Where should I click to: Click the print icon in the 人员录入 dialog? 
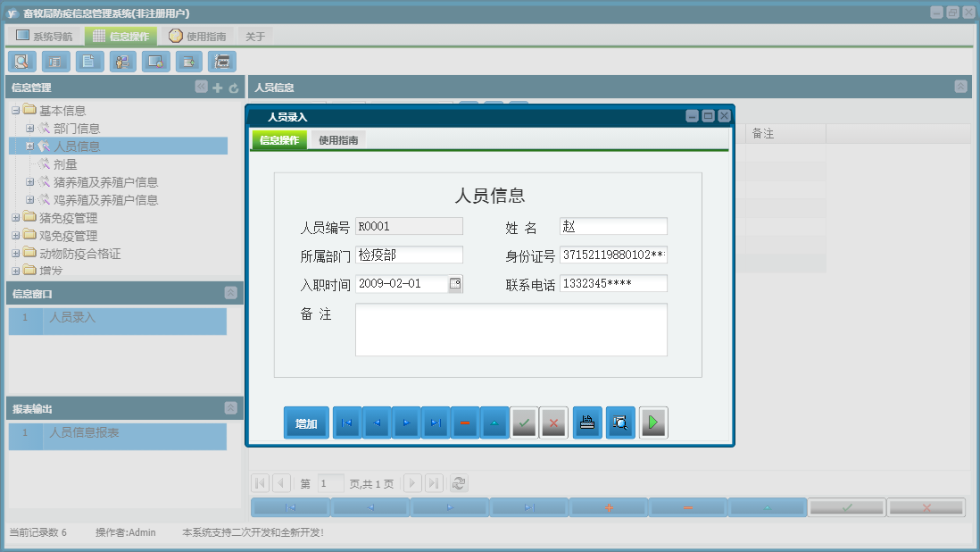coord(586,422)
